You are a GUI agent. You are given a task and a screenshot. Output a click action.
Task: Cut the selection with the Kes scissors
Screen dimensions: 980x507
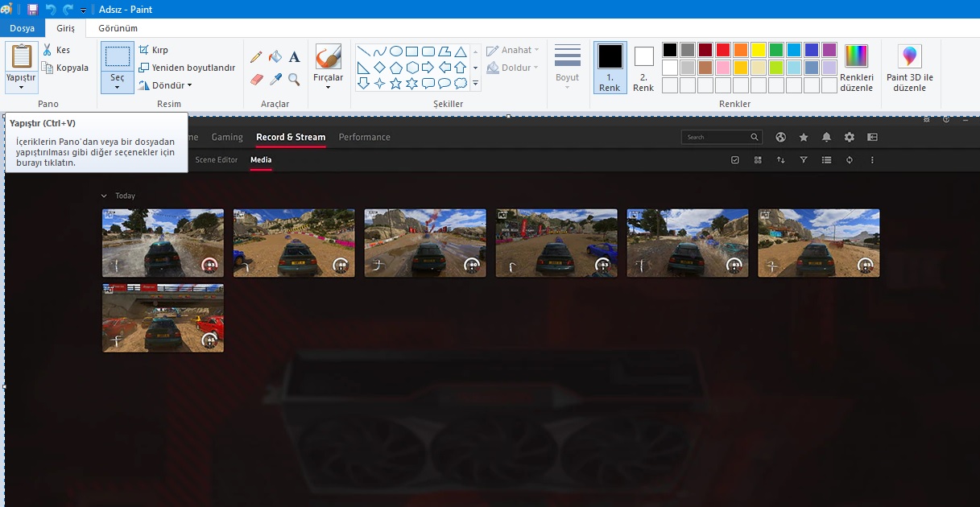[x=56, y=50]
